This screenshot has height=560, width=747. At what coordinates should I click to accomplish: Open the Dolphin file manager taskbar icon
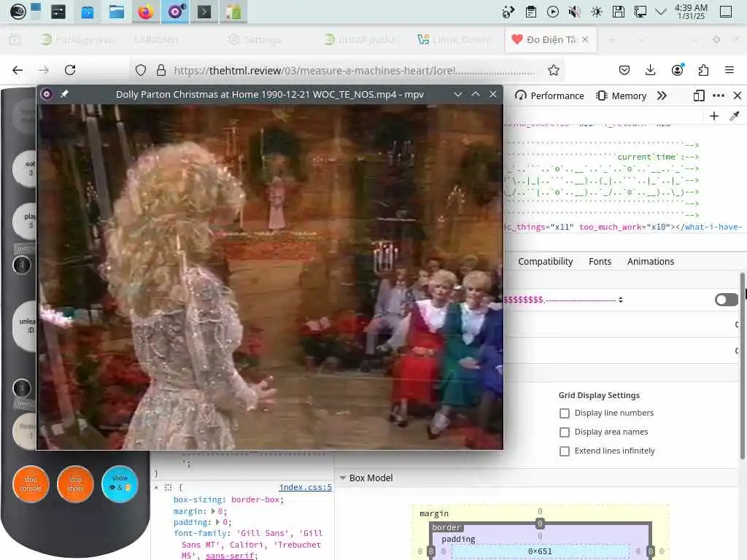116,12
